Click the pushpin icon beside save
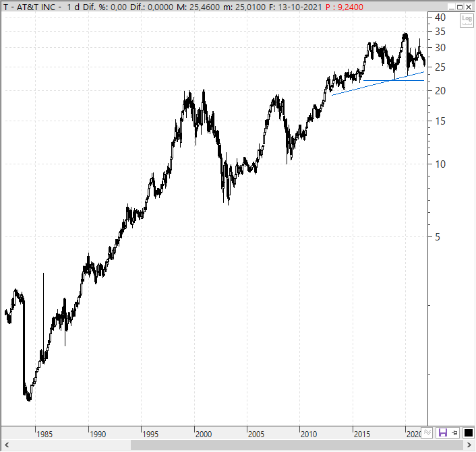This screenshot has width=476, height=452. [454, 432]
